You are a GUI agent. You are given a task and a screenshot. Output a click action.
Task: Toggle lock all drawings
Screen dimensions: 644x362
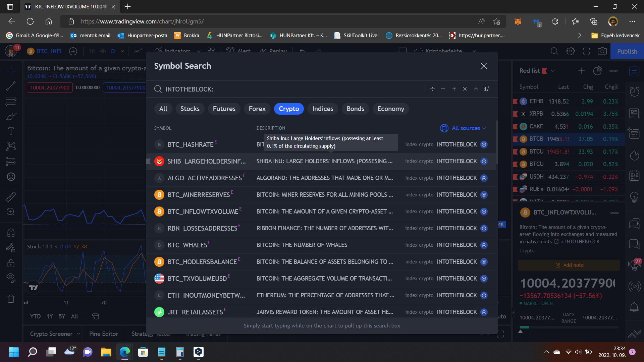(11, 263)
